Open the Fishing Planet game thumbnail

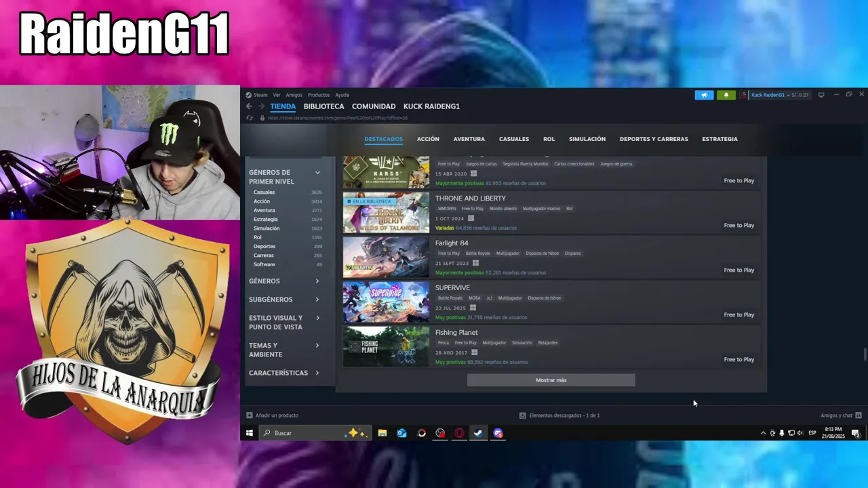386,346
